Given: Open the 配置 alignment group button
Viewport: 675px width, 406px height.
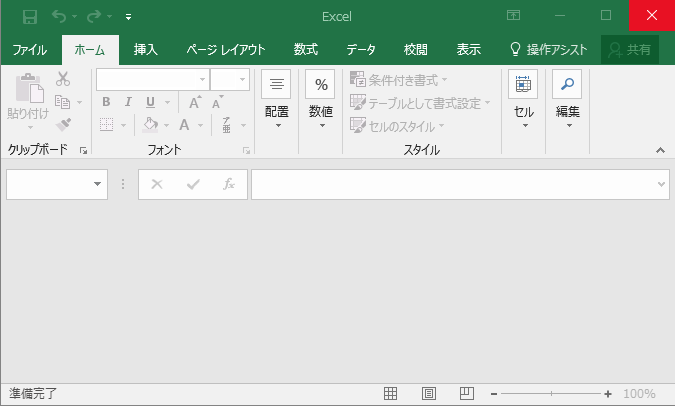Looking at the screenshot, I should point(276,99).
